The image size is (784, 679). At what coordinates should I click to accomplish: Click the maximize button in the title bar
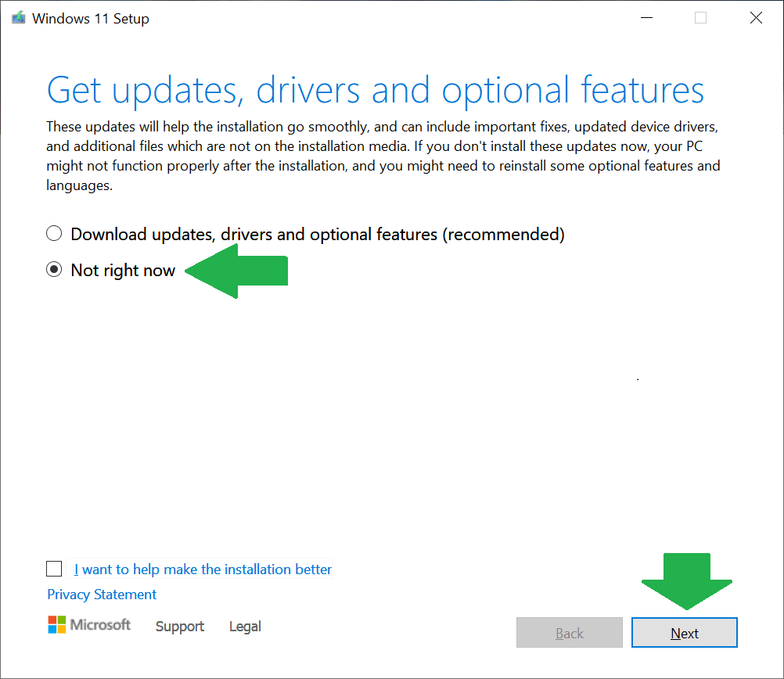click(x=700, y=18)
